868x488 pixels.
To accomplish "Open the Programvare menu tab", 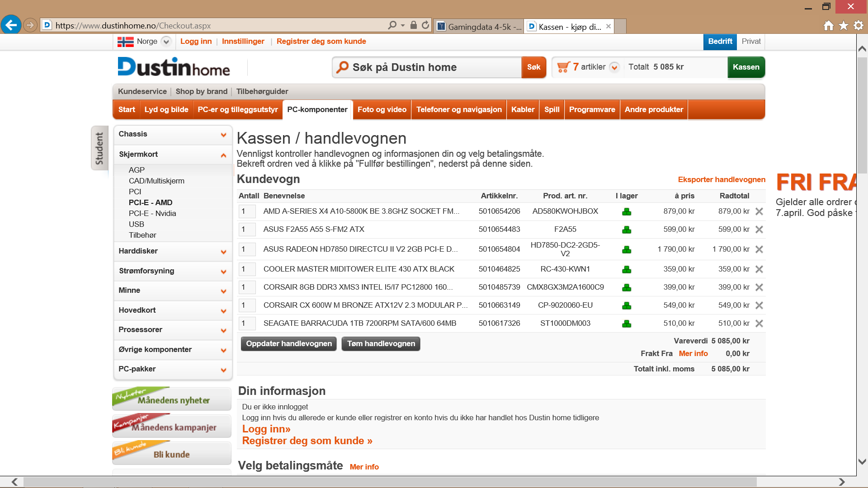I will coord(592,110).
